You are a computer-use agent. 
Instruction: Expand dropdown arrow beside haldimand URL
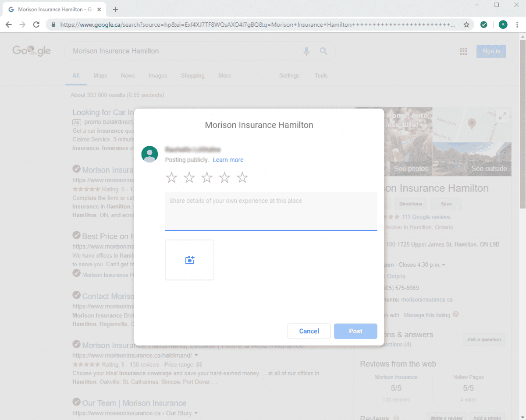(x=196, y=355)
